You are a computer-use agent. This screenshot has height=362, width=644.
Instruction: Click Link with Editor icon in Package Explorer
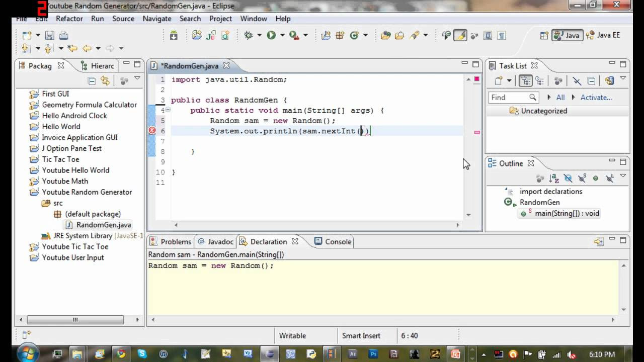coord(105,80)
